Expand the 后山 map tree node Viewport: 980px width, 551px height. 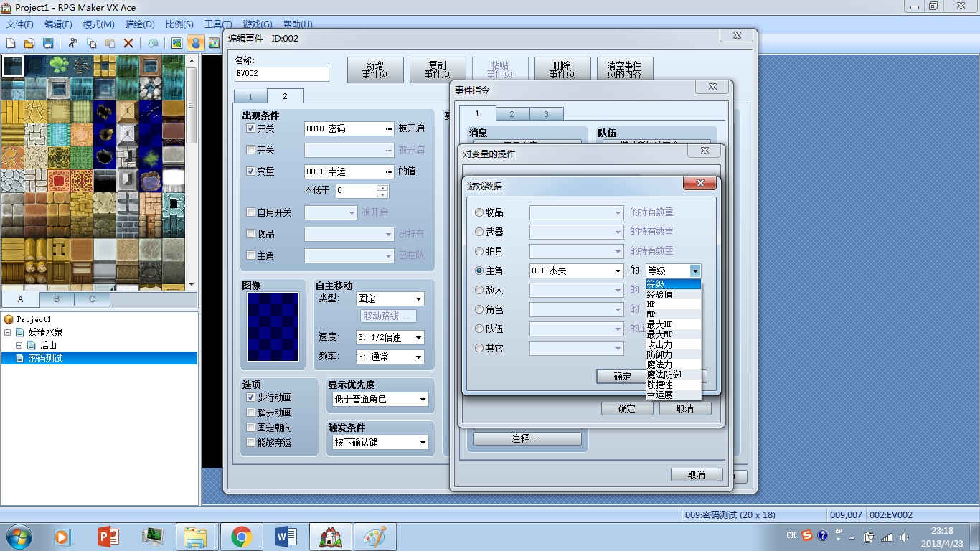(x=19, y=345)
